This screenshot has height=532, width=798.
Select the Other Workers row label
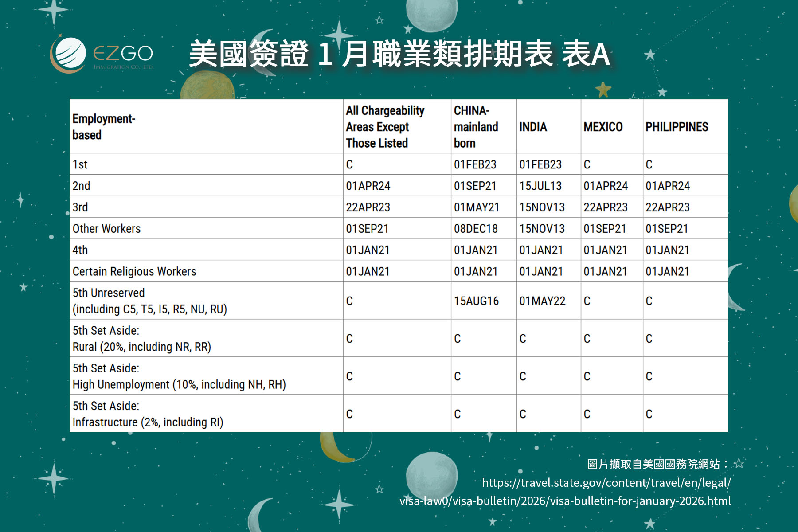tap(106, 229)
